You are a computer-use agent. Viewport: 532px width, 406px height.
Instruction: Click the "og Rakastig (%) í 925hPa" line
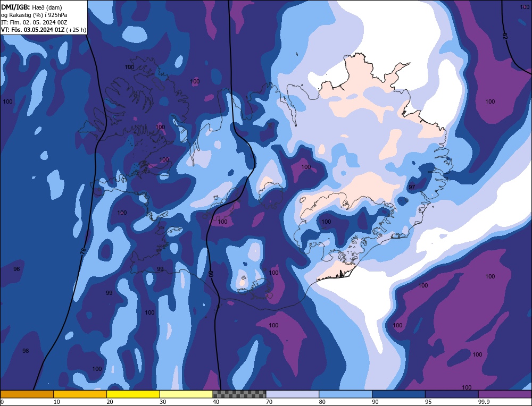click(34, 14)
